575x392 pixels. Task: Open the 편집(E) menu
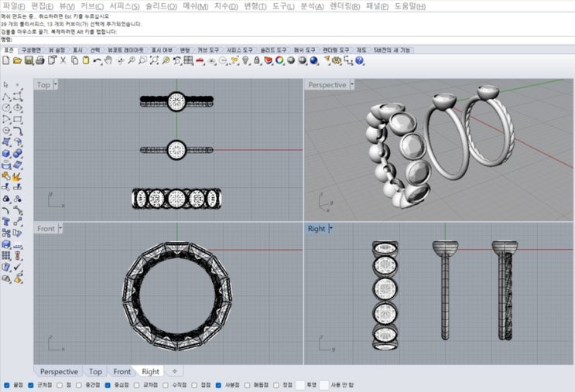[x=42, y=6]
